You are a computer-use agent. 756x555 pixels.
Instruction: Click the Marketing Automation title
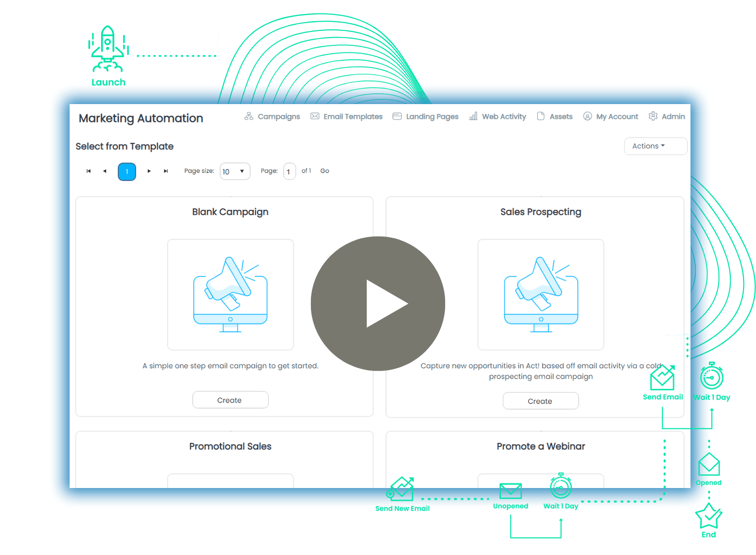141,118
